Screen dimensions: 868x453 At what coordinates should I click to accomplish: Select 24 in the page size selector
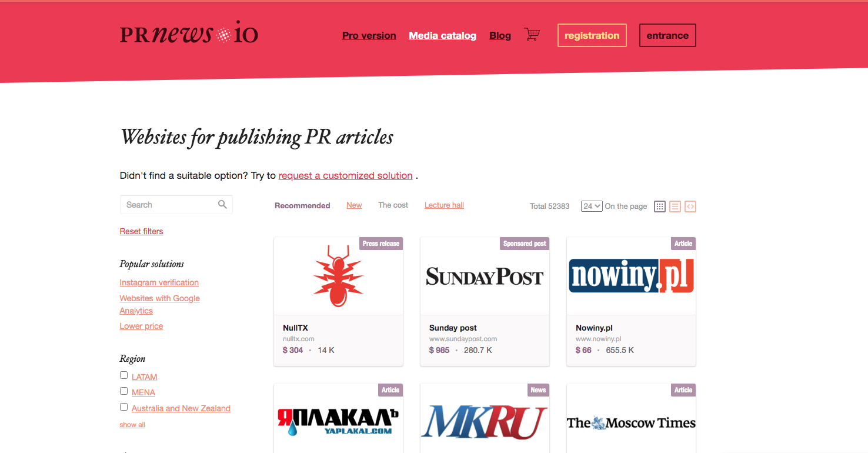coord(591,206)
